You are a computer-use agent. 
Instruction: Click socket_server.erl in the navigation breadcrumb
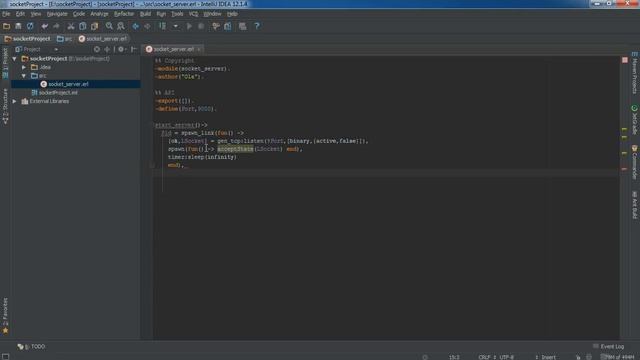pyautogui.click(x=103, y=39)
